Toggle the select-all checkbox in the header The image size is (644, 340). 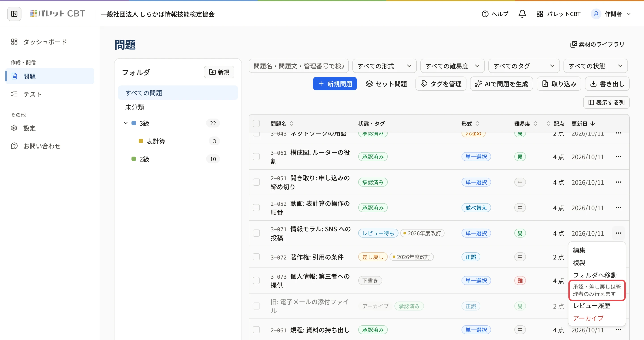tap(256, 123)
